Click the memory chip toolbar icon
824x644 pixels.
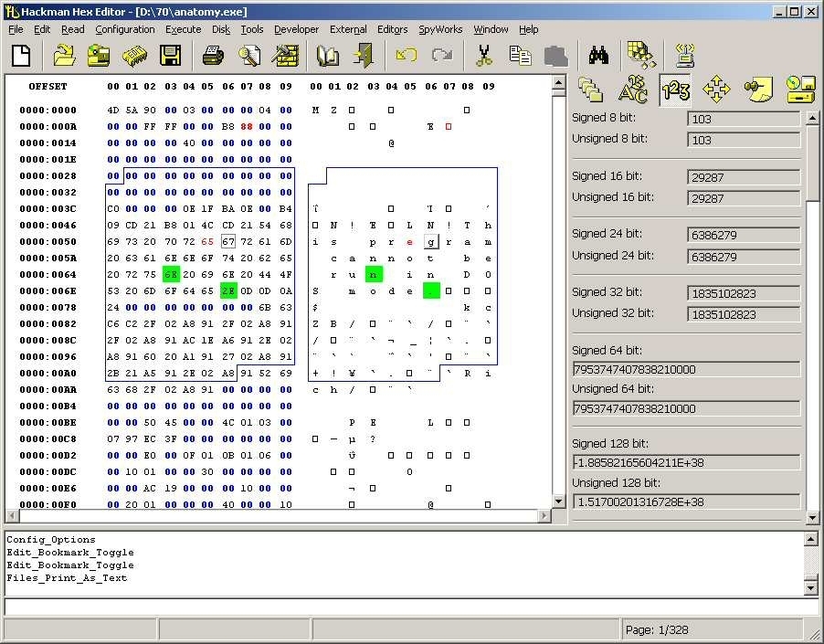pyautogui.click(x=134, y=55)
